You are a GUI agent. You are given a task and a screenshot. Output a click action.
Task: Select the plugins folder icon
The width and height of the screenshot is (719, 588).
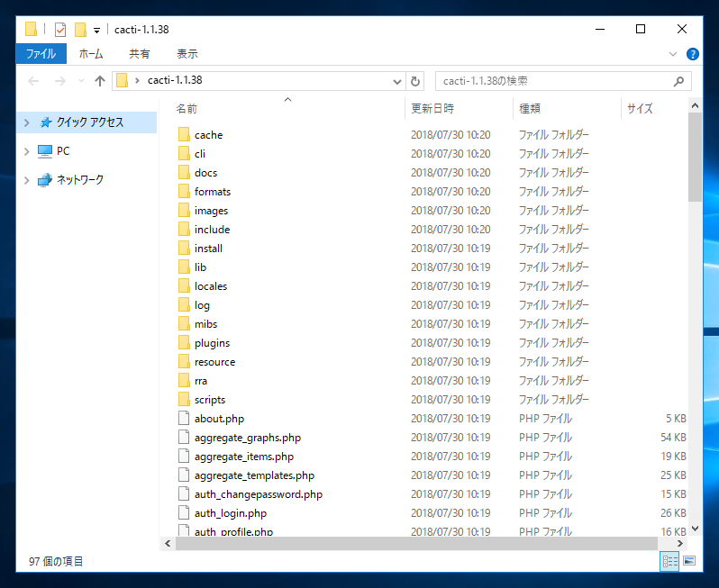click(x=184, y=343)
